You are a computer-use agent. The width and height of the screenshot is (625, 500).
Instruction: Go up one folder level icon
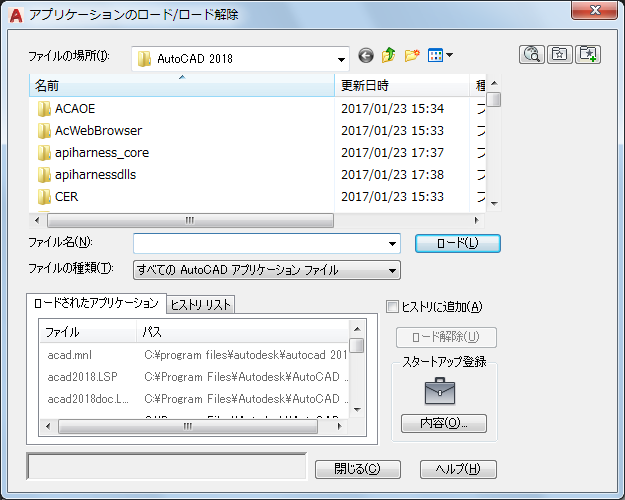coord(388,55)
